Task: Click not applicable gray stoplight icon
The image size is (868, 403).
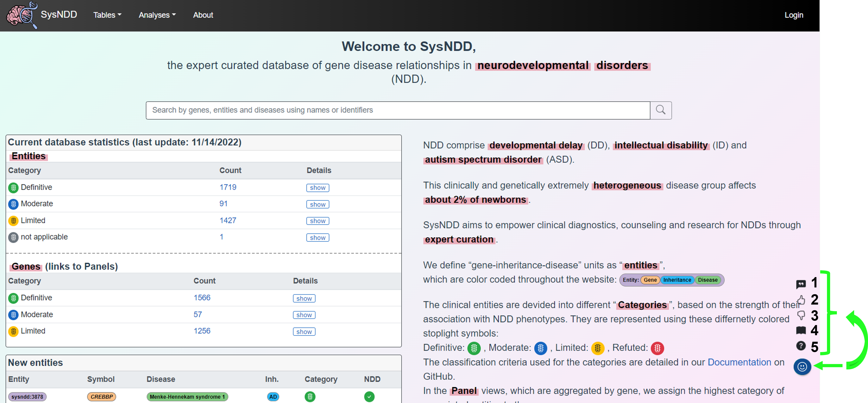Action: [x=14, y=237]
